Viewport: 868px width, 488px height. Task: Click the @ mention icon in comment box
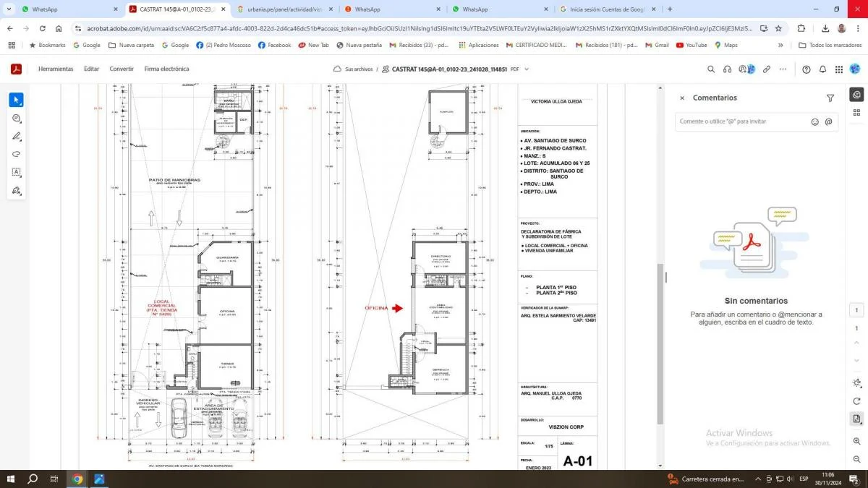[x=829, y=122]
